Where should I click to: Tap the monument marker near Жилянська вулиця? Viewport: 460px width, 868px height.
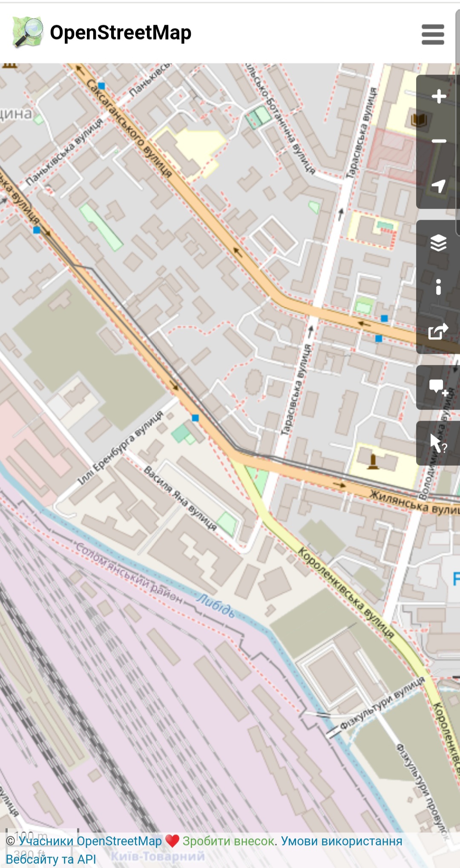[x=373, y=461]
